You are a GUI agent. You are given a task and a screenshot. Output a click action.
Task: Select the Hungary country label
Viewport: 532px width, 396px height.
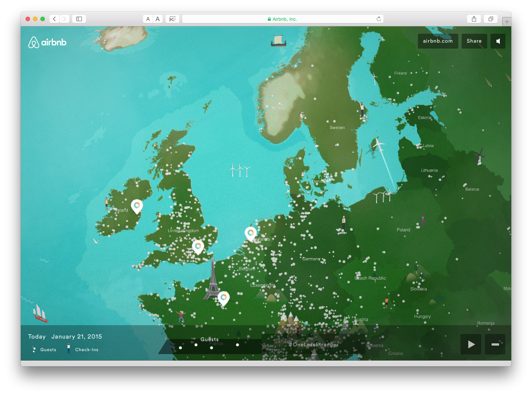(x=422, y=317)
